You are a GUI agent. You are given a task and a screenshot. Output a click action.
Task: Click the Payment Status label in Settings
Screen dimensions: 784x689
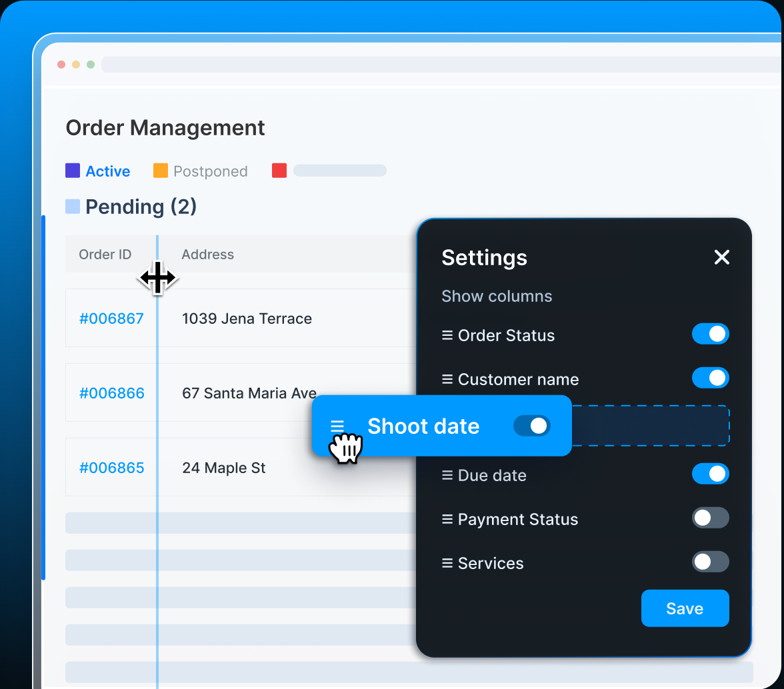pos(518,519)
